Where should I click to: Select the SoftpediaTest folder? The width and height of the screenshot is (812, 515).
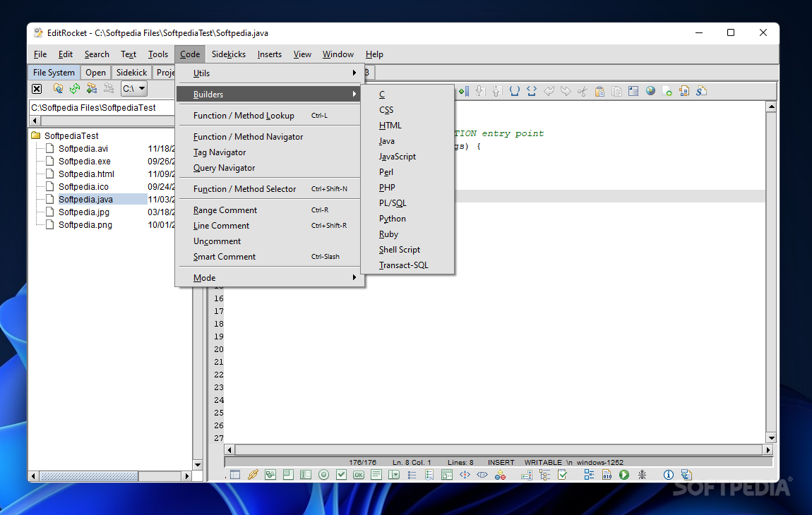click(x=71, y=135)
